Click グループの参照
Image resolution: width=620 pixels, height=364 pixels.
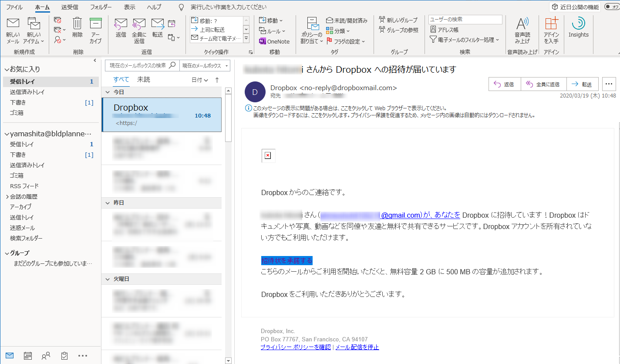(398, 30)
